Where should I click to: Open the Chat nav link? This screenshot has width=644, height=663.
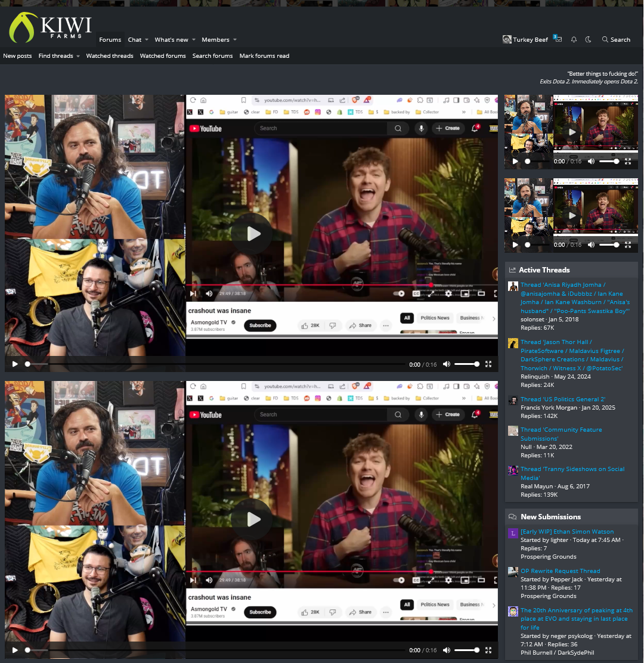135,40
